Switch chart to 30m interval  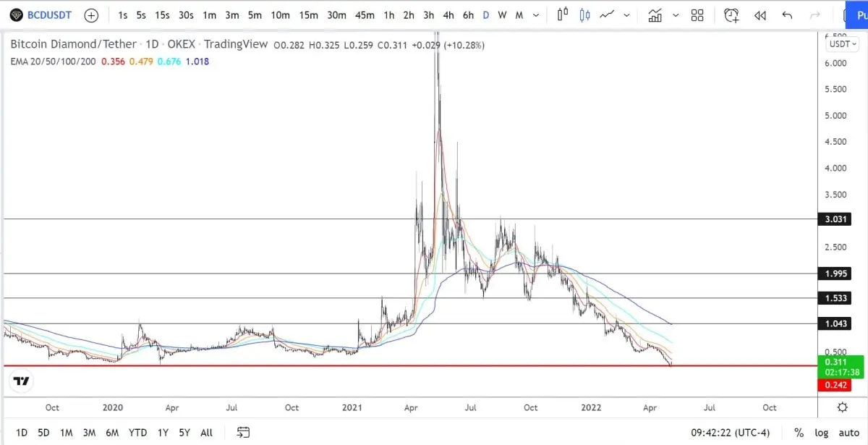tap(336, 14)
